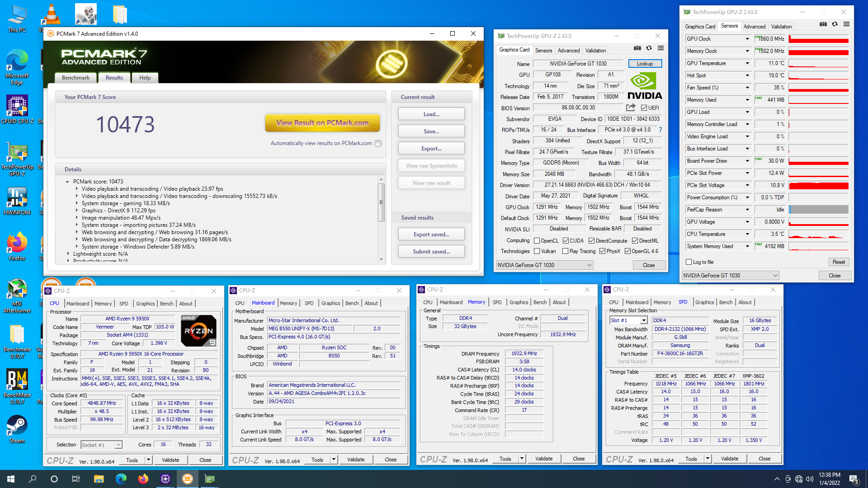Click the Part Number field F4-3600C16-16GTZR
Image resolution: width=868 pixels, height=488 pixels.
tap(680, 354)
